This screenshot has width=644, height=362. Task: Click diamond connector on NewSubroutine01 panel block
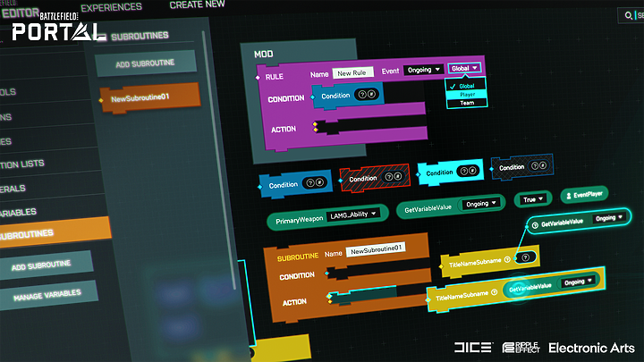click(x=101, y=100)
